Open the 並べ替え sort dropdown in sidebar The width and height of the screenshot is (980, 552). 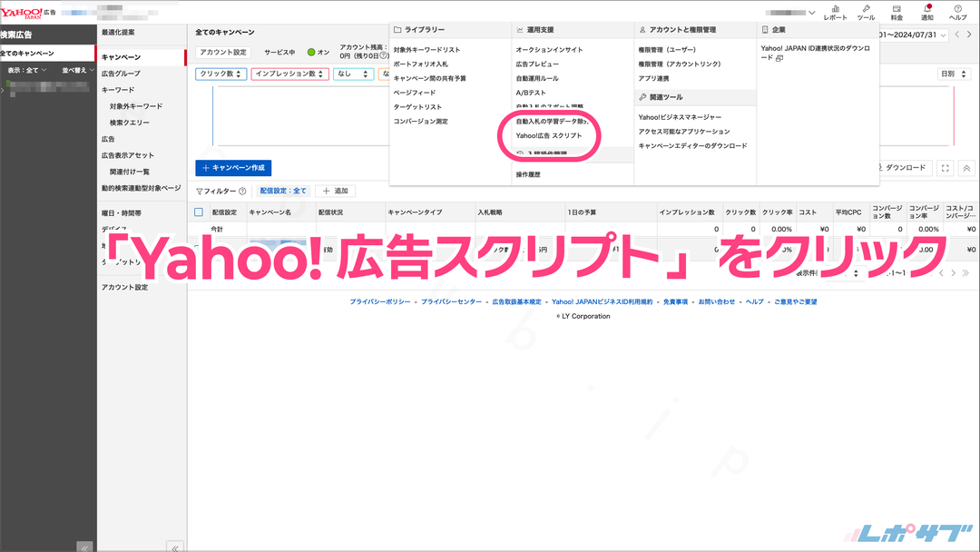tap(78, 71)
